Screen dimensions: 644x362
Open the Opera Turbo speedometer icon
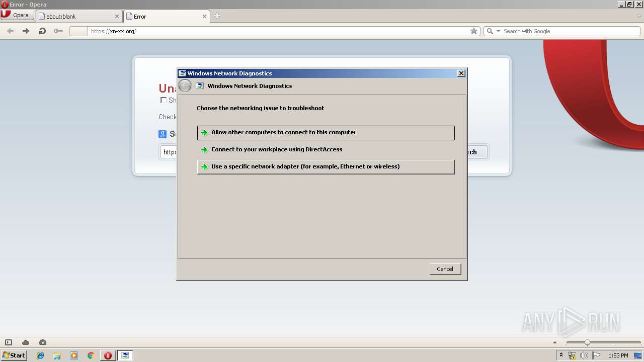pyautogui.click(x=43, y=342)
